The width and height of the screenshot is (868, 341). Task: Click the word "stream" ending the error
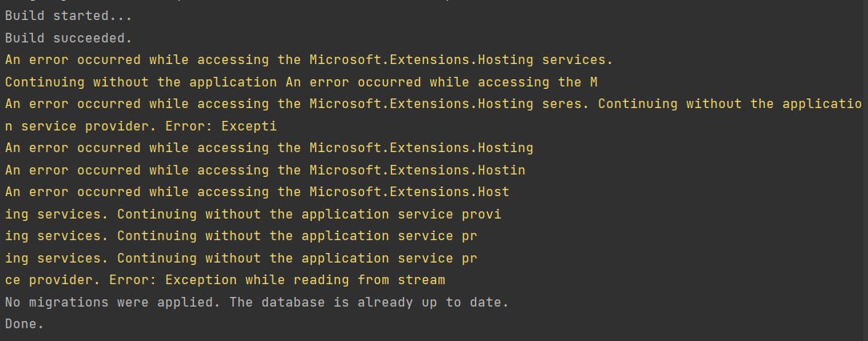click(x=422, y=280)
